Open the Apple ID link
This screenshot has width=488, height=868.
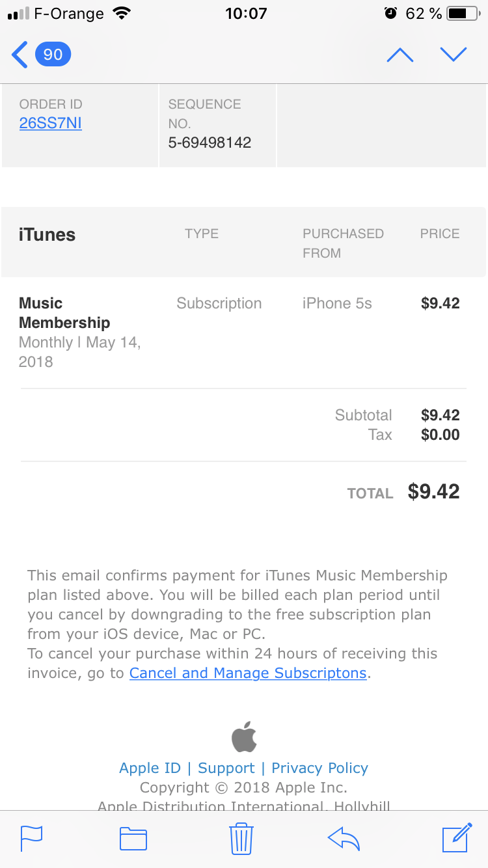point(150,768)
